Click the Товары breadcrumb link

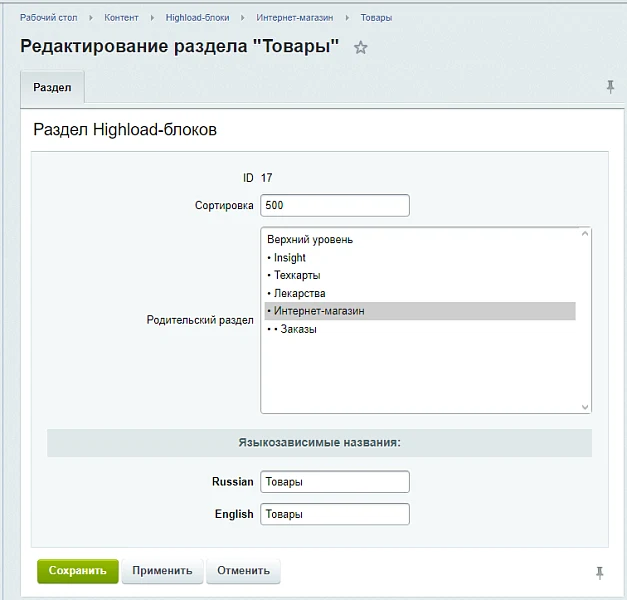(x=376, y=18)
